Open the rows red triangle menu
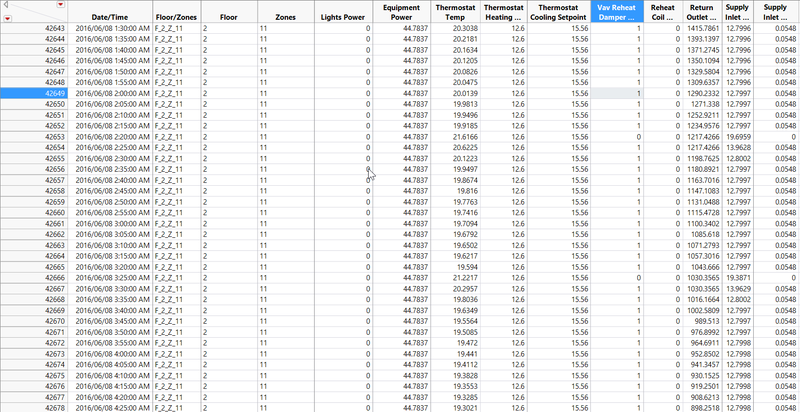 click(8, 18)
